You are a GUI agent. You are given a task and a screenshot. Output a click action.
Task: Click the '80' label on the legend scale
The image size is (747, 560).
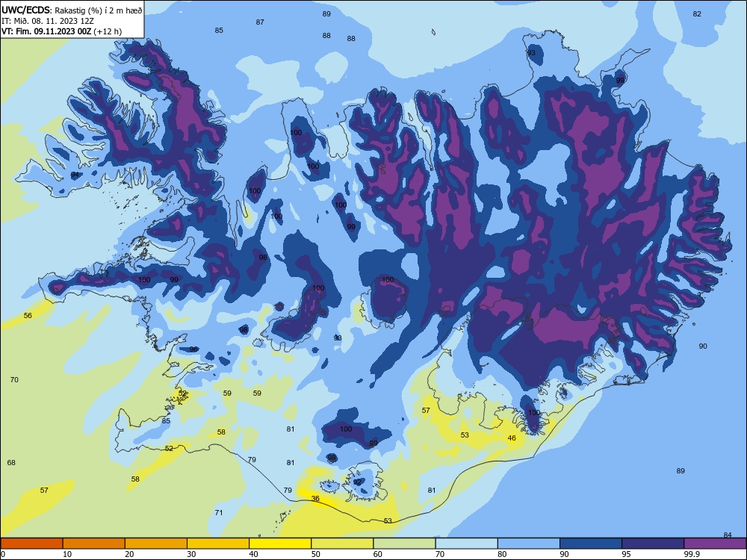tap(502, 554)
